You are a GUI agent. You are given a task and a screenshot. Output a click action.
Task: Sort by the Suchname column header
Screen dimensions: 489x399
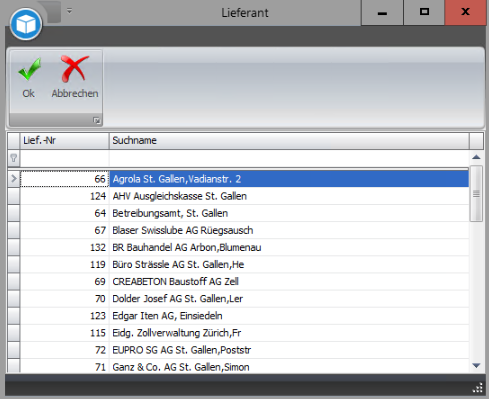pos(289,141)
